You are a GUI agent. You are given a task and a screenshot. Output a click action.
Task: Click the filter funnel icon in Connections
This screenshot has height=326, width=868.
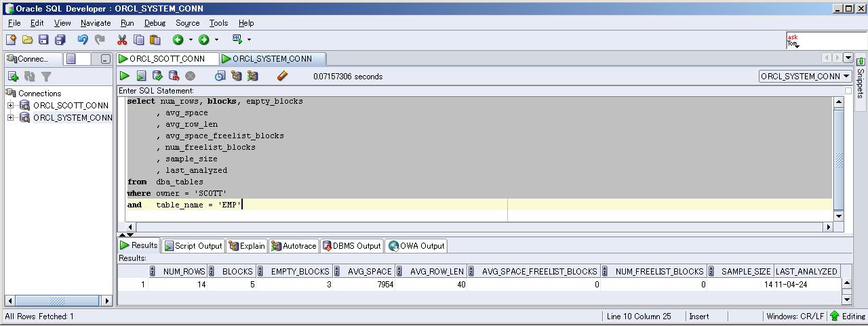(x=46, y=77)
